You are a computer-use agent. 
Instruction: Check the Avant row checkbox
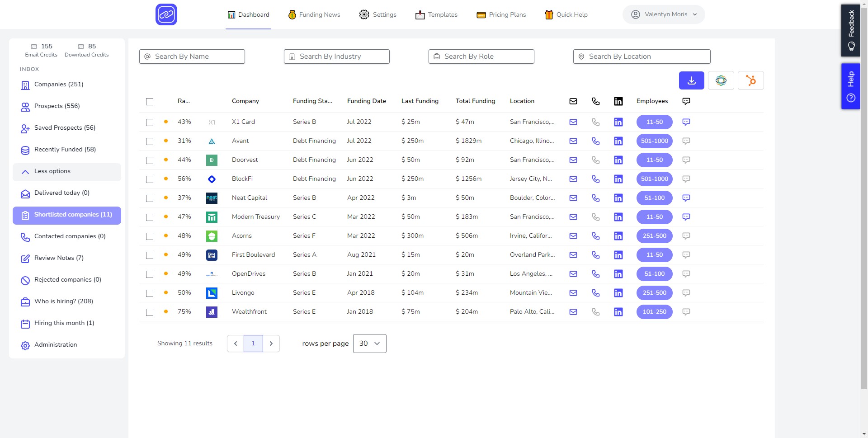tap(150, 141)
